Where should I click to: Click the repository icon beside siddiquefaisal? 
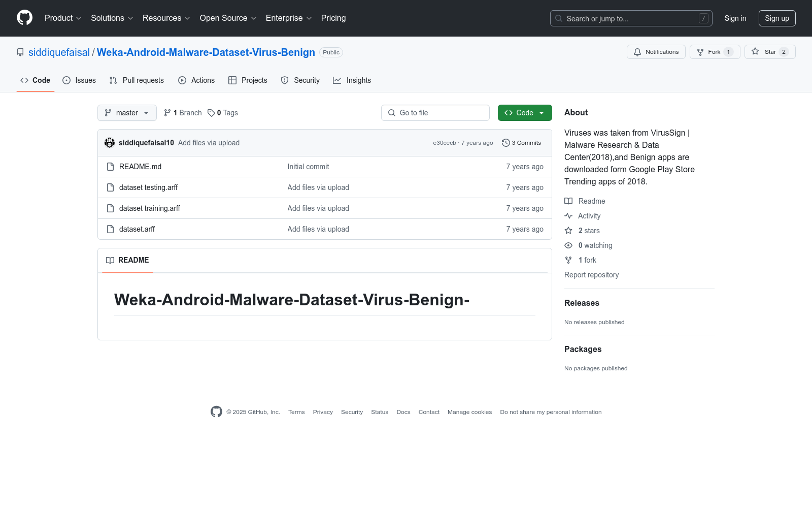click(20, 52)
